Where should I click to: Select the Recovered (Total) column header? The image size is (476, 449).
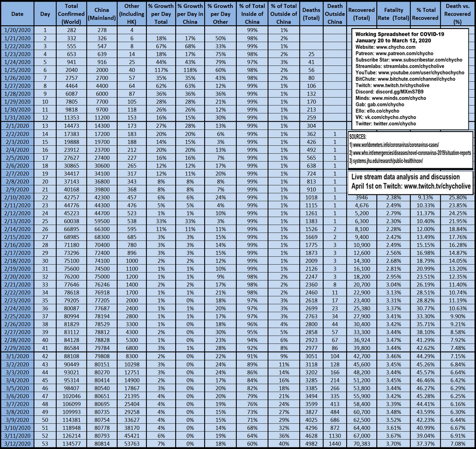361,14
